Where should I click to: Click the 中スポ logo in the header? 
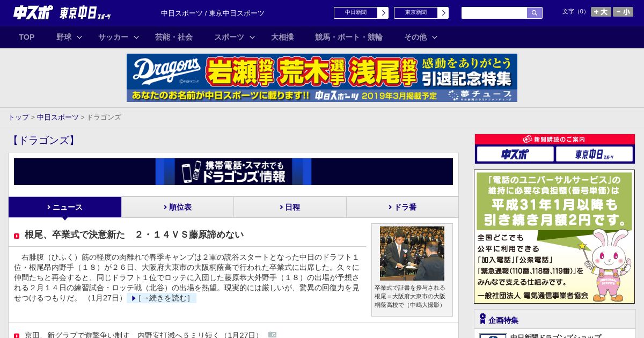coord(33,12)
